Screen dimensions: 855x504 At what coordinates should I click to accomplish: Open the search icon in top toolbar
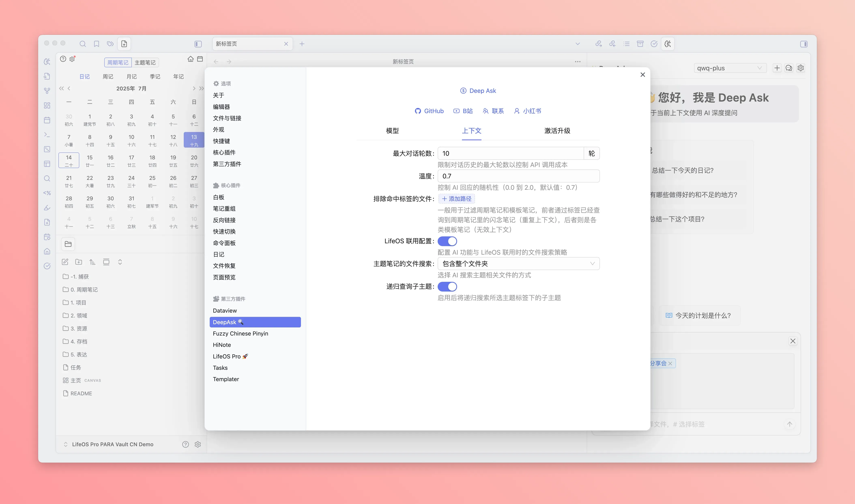[x=83, y=44]
